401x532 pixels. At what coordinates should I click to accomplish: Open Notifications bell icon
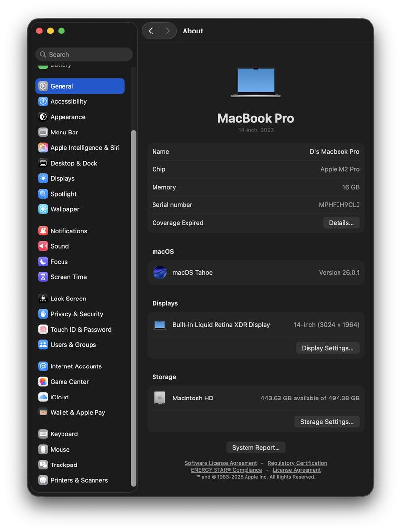43,231
